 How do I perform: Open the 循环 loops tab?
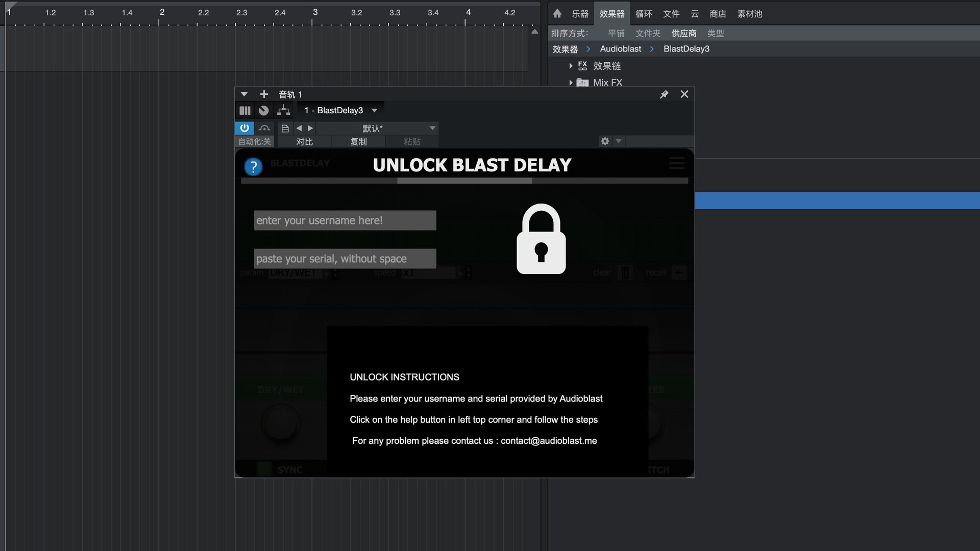(644, 14)
